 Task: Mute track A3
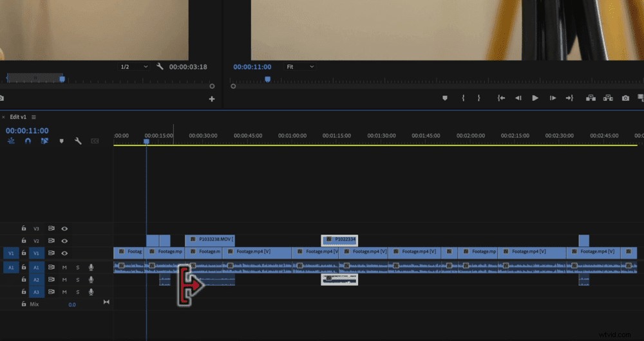point(64,292)
